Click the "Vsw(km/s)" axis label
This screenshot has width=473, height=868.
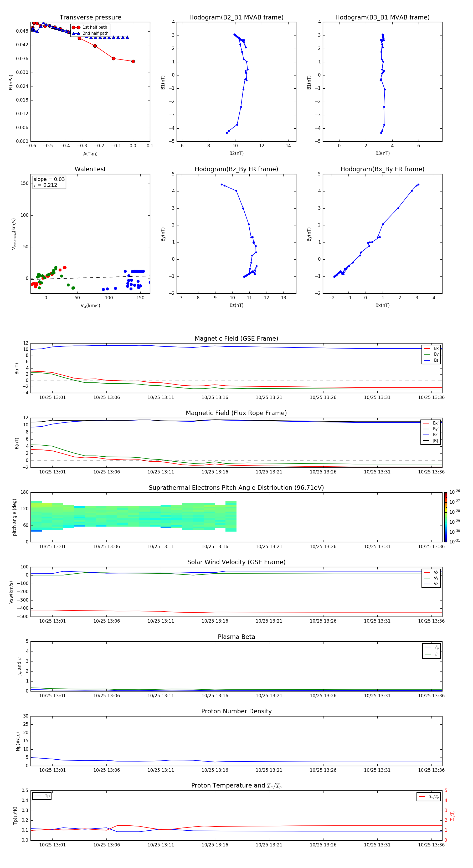click(x=11, y=592)
